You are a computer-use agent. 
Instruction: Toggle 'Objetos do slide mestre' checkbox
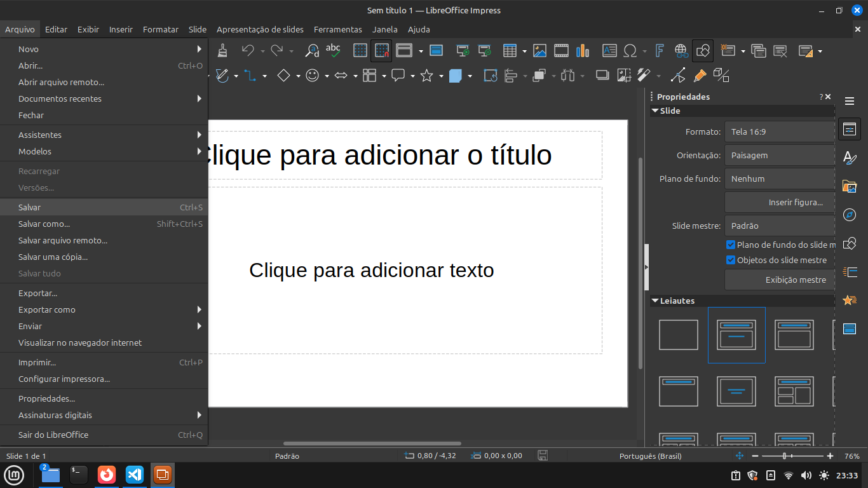pos(731,260)
